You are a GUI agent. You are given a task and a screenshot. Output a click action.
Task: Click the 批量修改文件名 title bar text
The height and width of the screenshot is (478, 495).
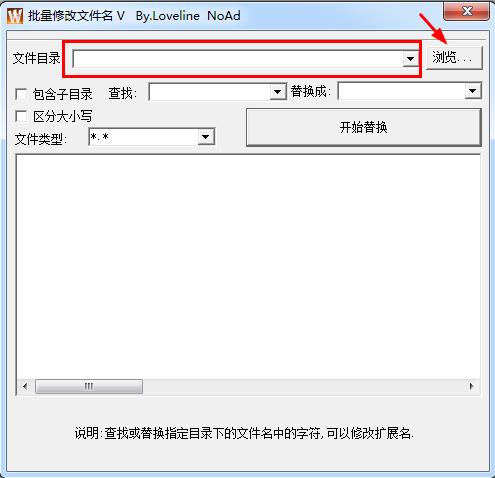[x=70, y=16]
